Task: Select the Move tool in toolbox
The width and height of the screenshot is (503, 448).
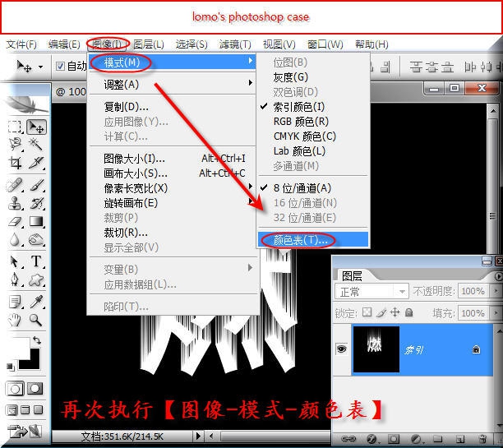Action: tap(36, 127)
